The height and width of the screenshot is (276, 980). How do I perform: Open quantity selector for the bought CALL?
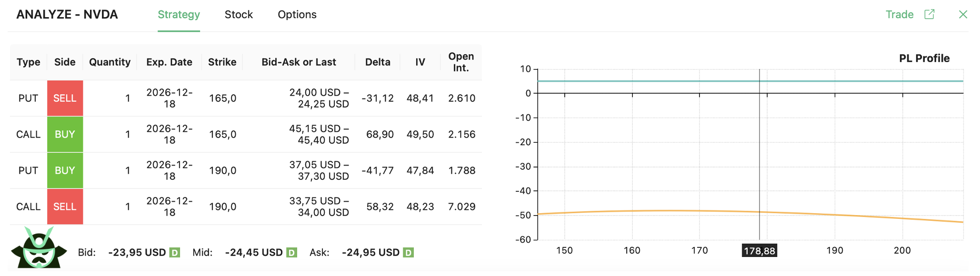tap(127, 134)
